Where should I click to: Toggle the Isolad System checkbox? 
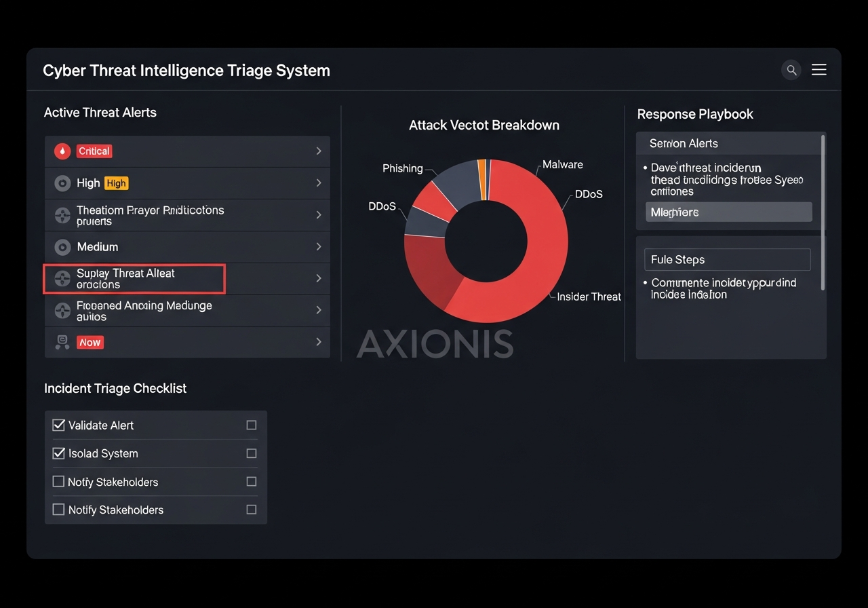58,453
